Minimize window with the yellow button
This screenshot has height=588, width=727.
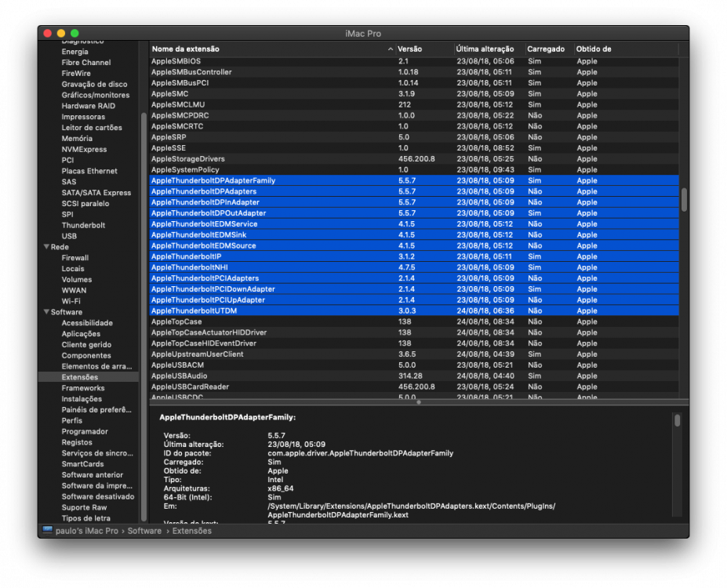pos(60,34)
